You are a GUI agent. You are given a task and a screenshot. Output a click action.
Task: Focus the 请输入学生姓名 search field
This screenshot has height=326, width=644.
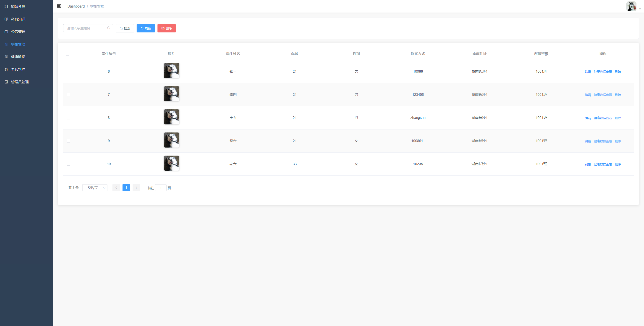tap(88, 28)
